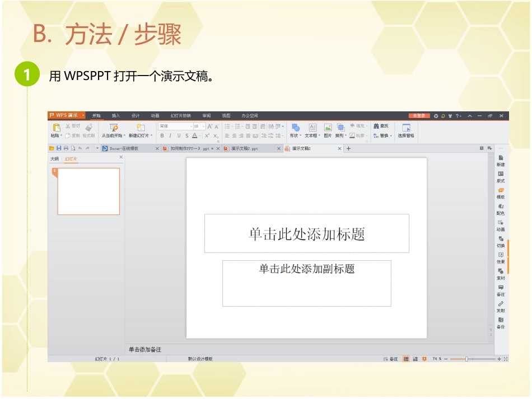
Task: Toggle Underline formatting
Action: [x=179, y=135]
